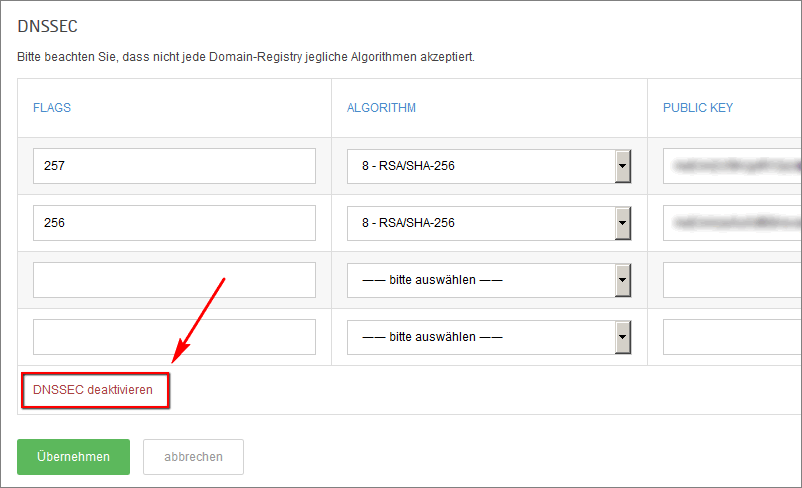802x488 pixels.
Task: Click the 'DNSSEC deaktivieren' link
Action: (93, 390)
